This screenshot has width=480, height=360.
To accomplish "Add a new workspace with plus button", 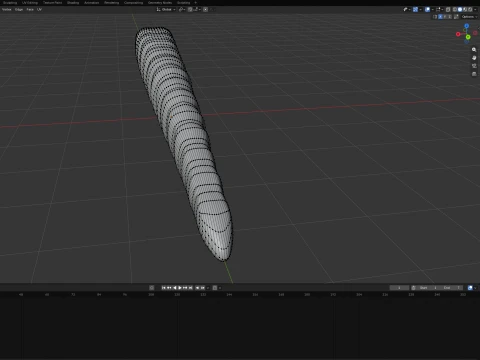I will pos(196,3).
